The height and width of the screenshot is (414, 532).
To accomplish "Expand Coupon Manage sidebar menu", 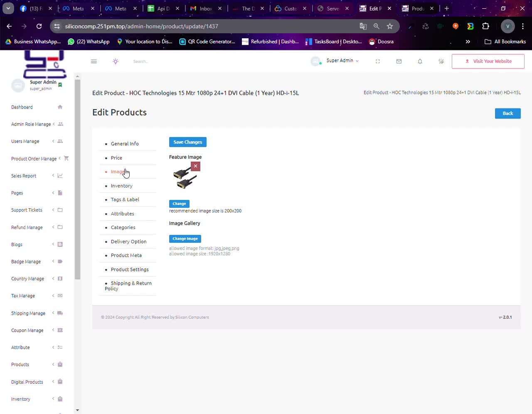I will click(x=27, y=330).
